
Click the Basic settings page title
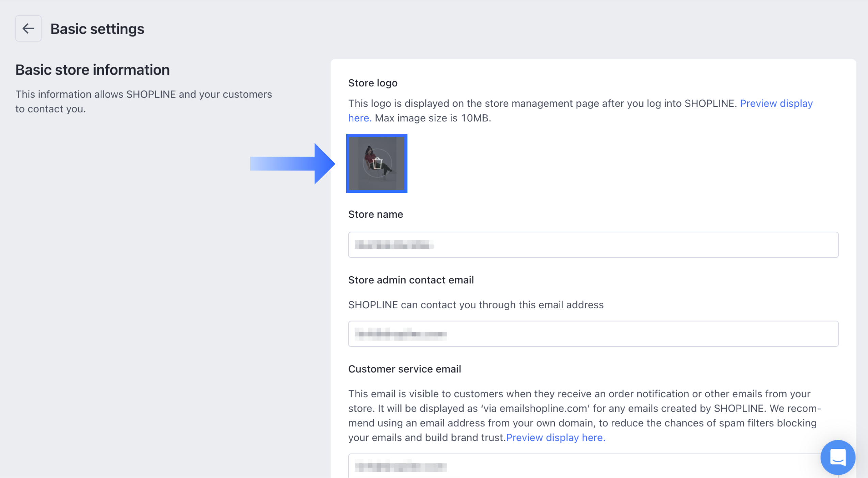point(97,29)
